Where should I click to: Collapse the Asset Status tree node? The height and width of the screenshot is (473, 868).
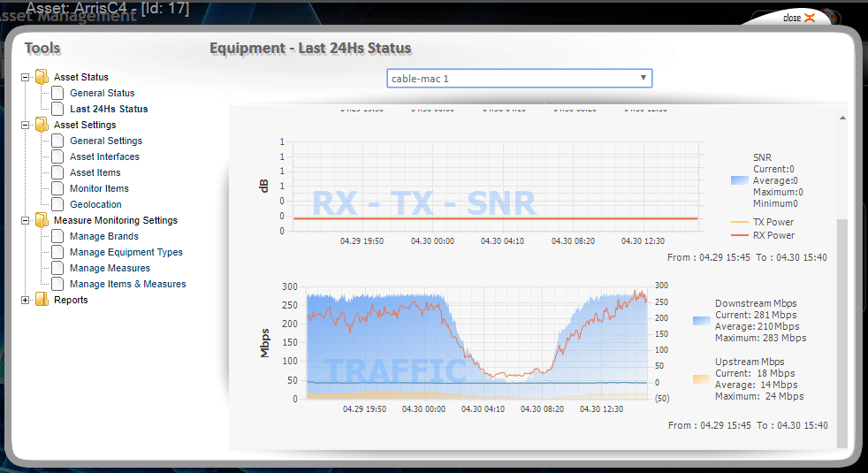point(26,77)
